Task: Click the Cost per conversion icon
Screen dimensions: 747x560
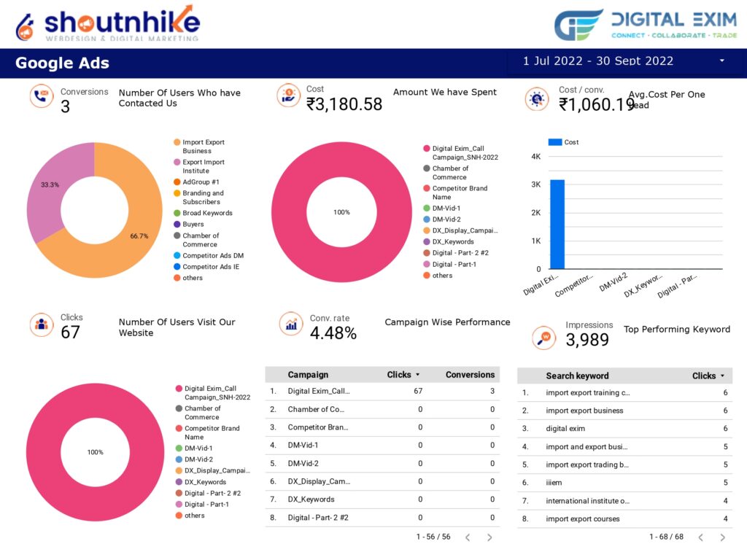Action: click(536, 99)
